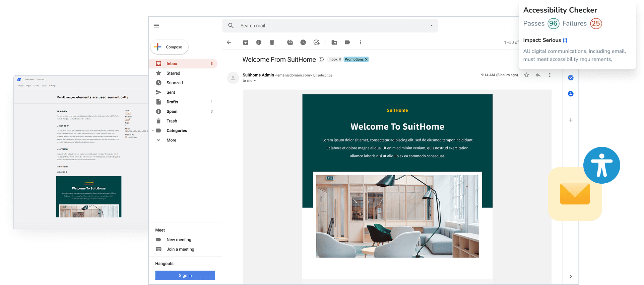Viewport: 644px width, 285px height.
Task: Open the Gmail main menu hamburger
Action: coord(156,26)
